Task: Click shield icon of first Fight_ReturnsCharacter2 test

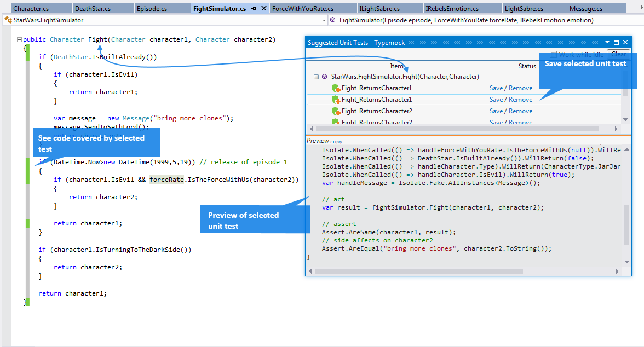Action: [x=336, y=111]
